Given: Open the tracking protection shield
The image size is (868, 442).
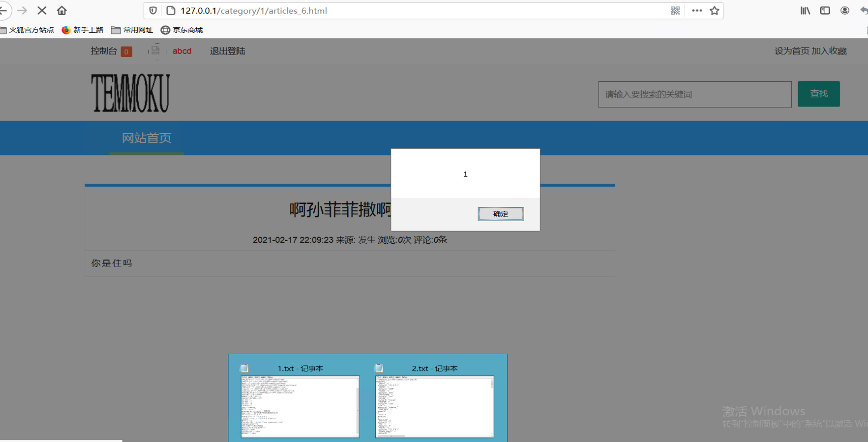Looking at the screenshot, I should (x=153, y=11).
